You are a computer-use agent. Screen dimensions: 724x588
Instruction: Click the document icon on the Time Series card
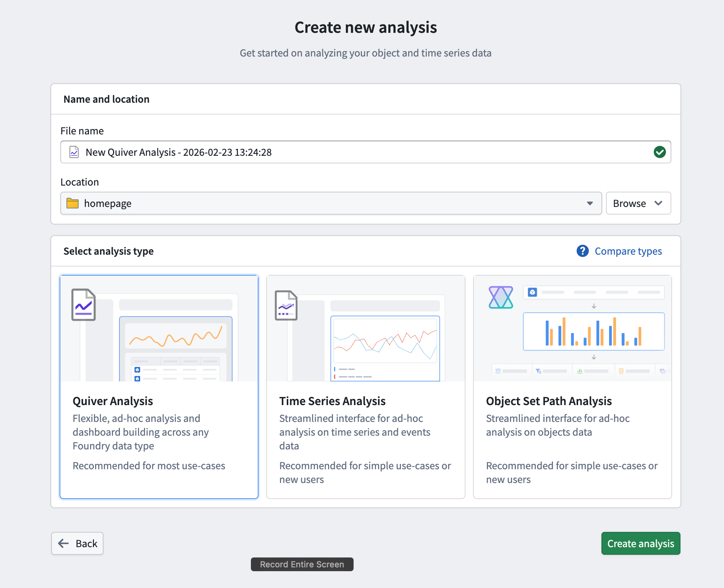[x=286, y=305]
